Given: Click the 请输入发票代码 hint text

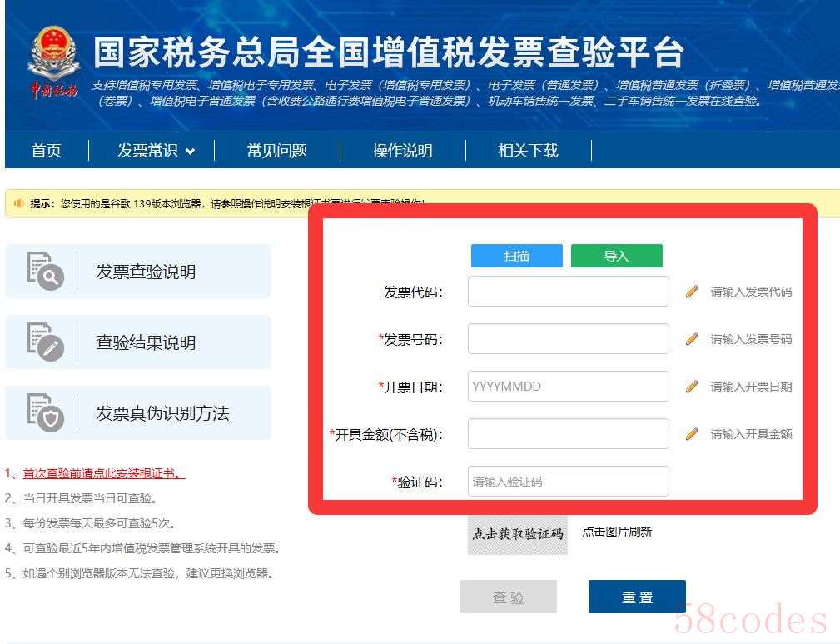Looking at the screenshot, I should tap(751, 292).
